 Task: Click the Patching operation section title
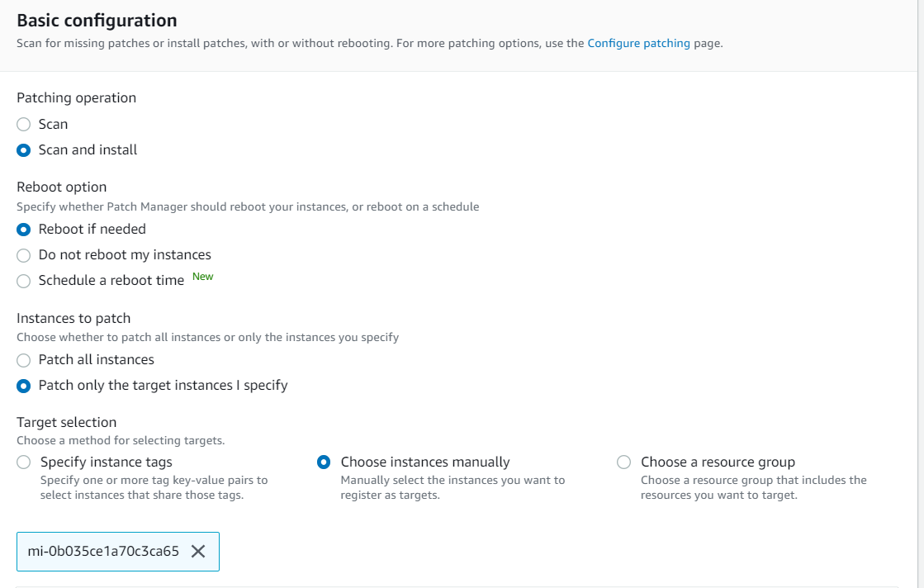(x=76, y=97)
